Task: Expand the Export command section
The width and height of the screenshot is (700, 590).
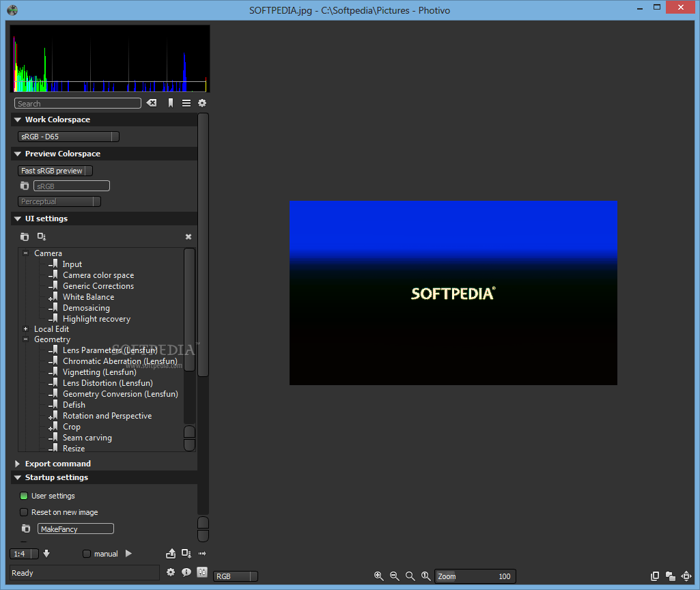Action: click(17, 464)
